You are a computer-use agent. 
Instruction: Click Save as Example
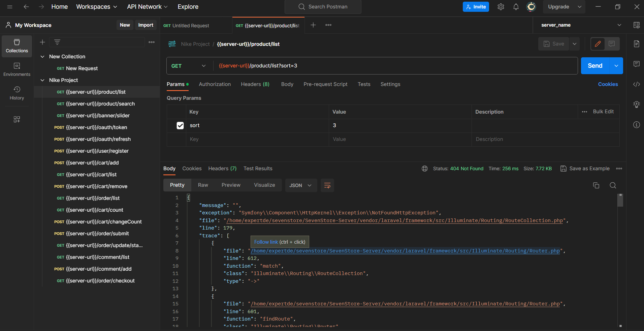[x=585, y=169]
